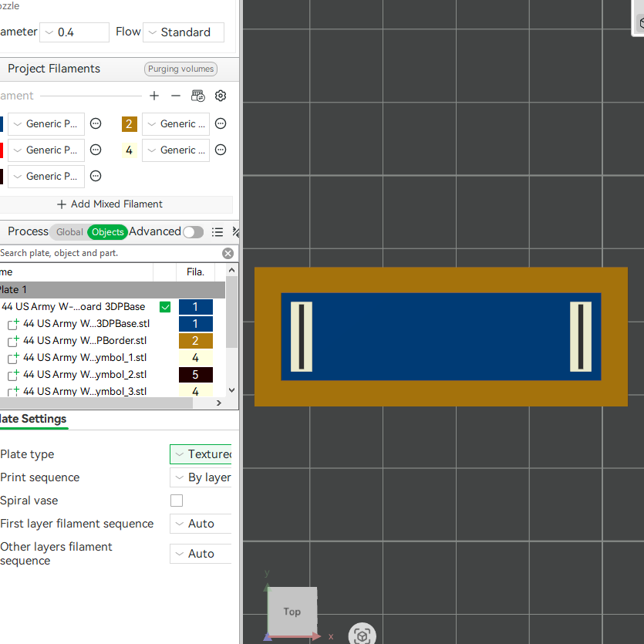Open the filament 3 Generic P... dropdown
Screen dimensions: 644x644
(46, 150)
